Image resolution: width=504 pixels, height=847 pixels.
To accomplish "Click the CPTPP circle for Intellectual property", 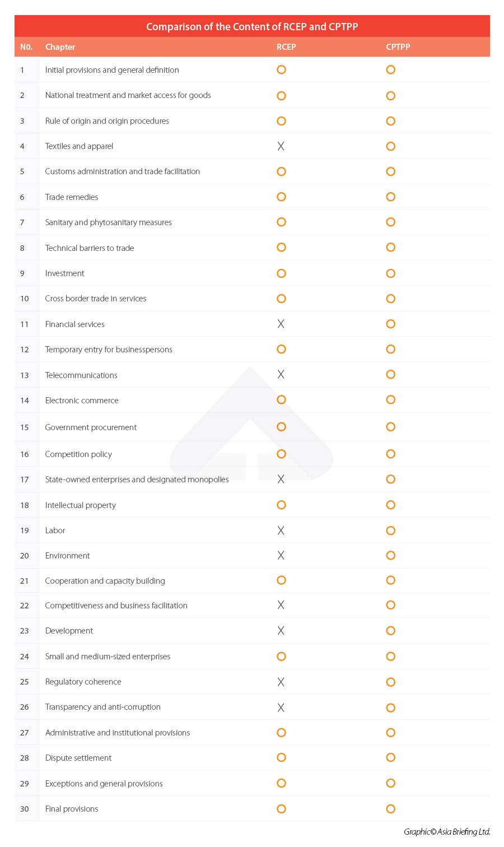I will click(391, 505).
